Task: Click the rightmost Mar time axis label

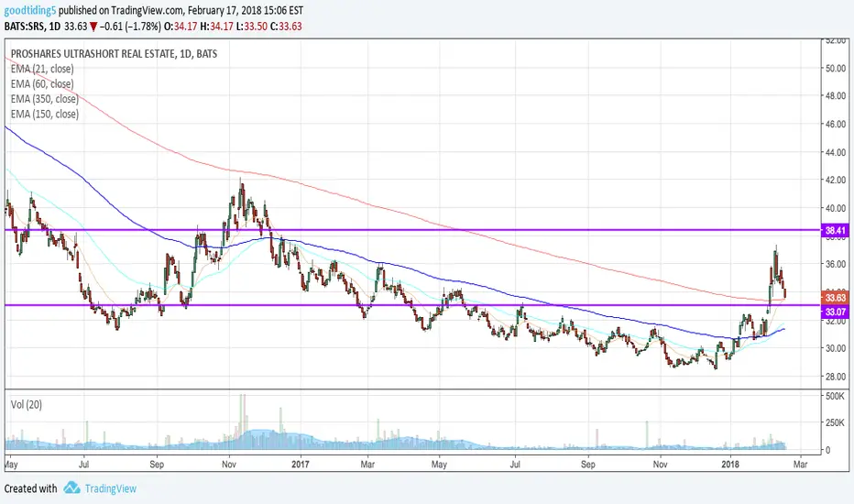Action: click(x=800, y=465)
